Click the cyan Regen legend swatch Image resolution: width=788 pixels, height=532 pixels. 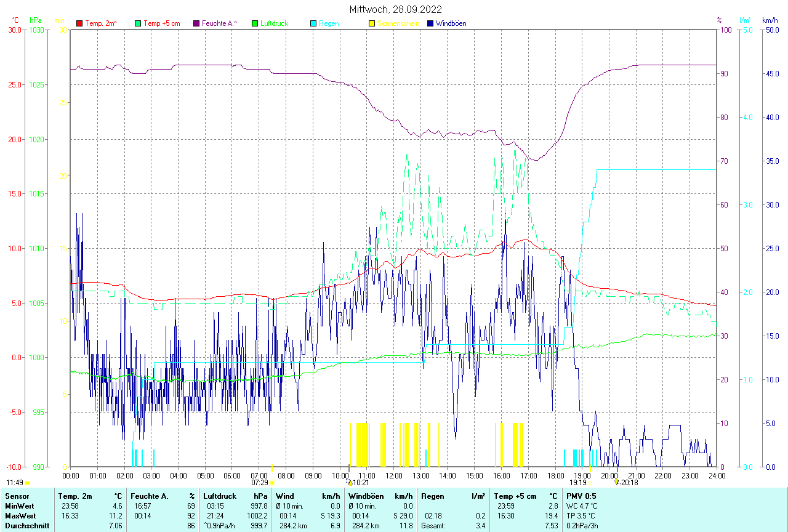pos(313,23)
